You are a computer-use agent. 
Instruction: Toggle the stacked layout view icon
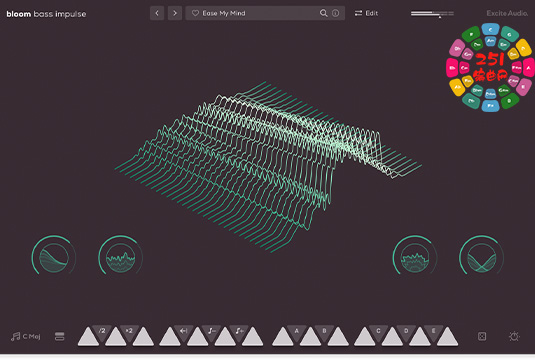tap(59, 336)
